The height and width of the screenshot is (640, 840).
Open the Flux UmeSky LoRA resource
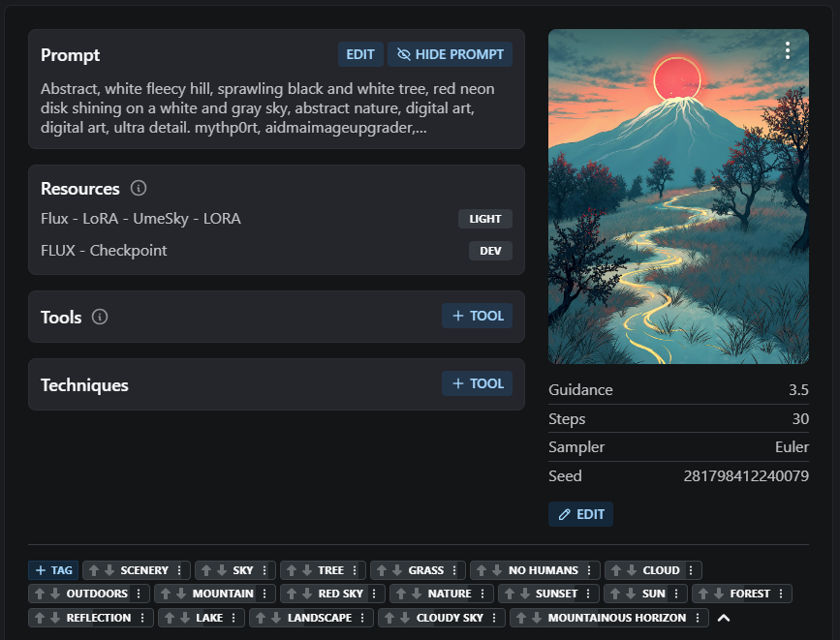tap(140, 219)
